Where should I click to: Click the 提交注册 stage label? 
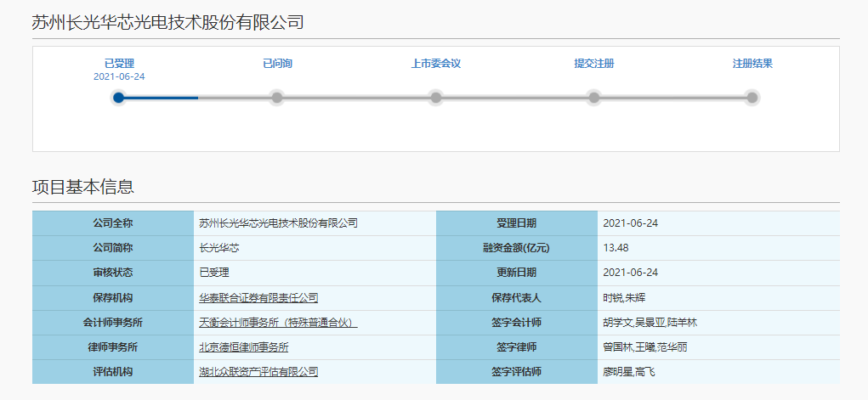pyautogui.click(x=593, y=64)
